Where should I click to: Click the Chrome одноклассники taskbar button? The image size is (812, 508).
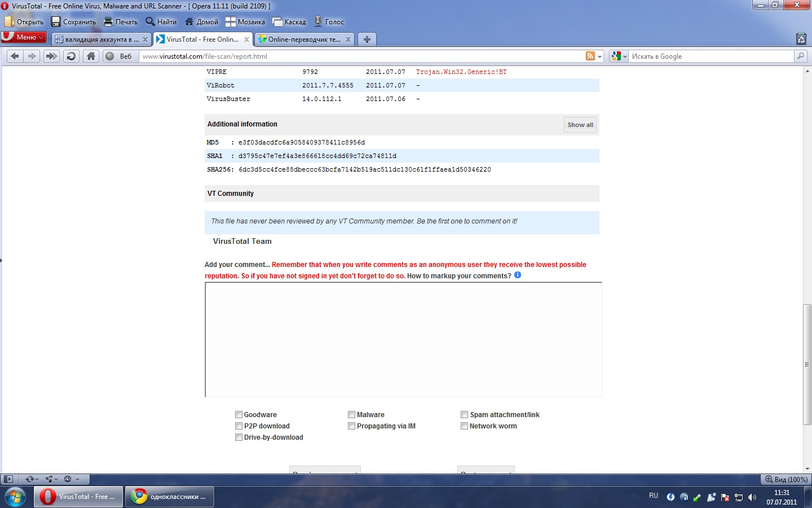click(x=170, y=497)
